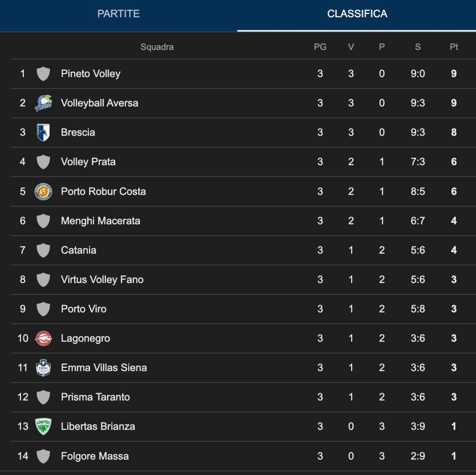Select the CLASSIFICA tab
The image size is (476, 475).
point(356,14)
